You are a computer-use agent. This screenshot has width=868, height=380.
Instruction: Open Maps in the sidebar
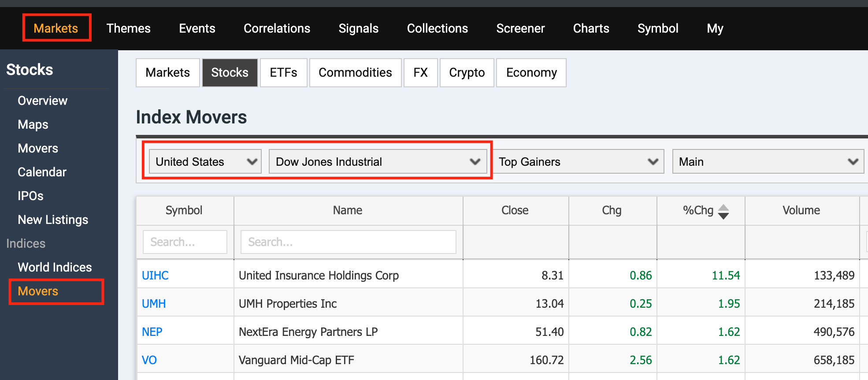(x=33, y=124)
